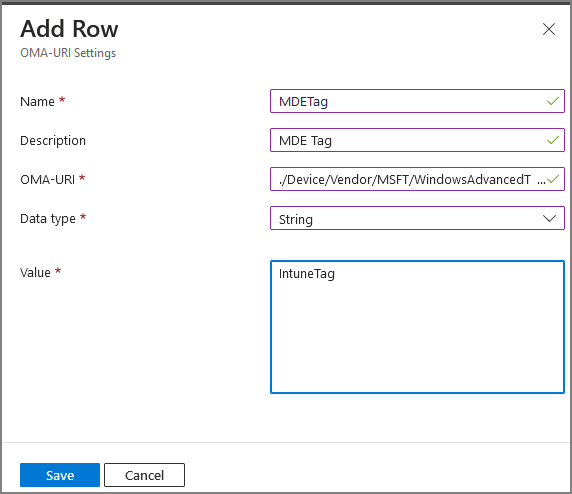Open the Data type dropdown showing String
The height and width of the screenshot is (494, 572).
tap(417, 218)
